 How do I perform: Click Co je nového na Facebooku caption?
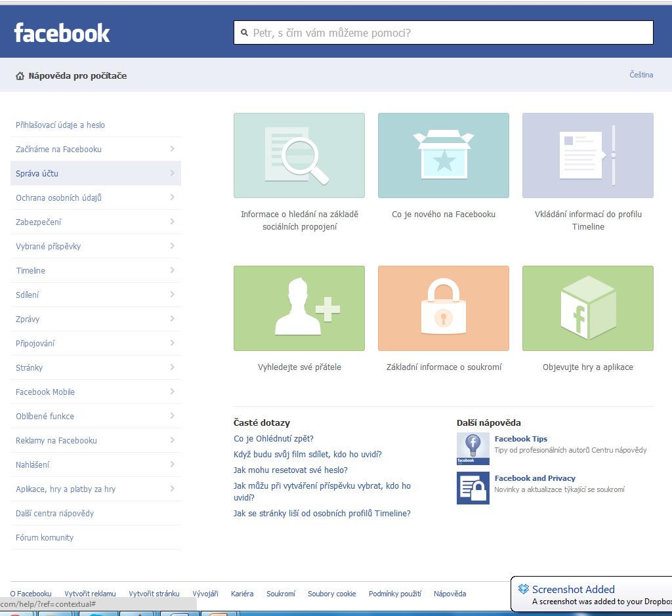444,214
